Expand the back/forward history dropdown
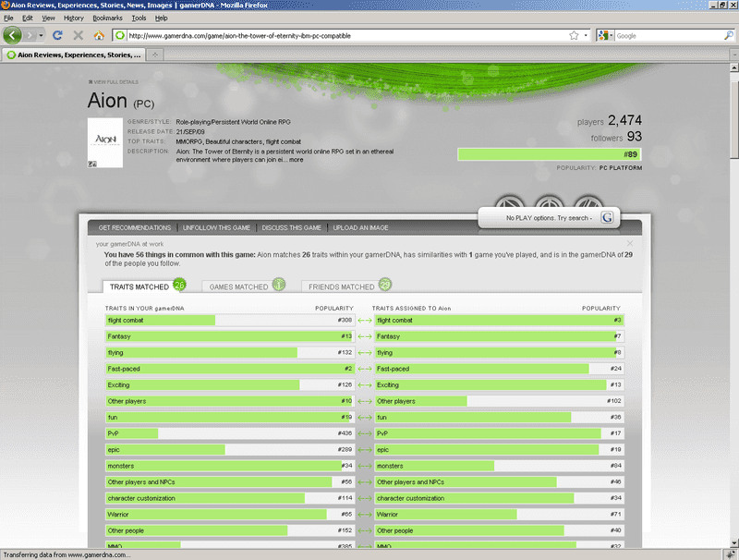739x560 pixels. tap(39, 35)
